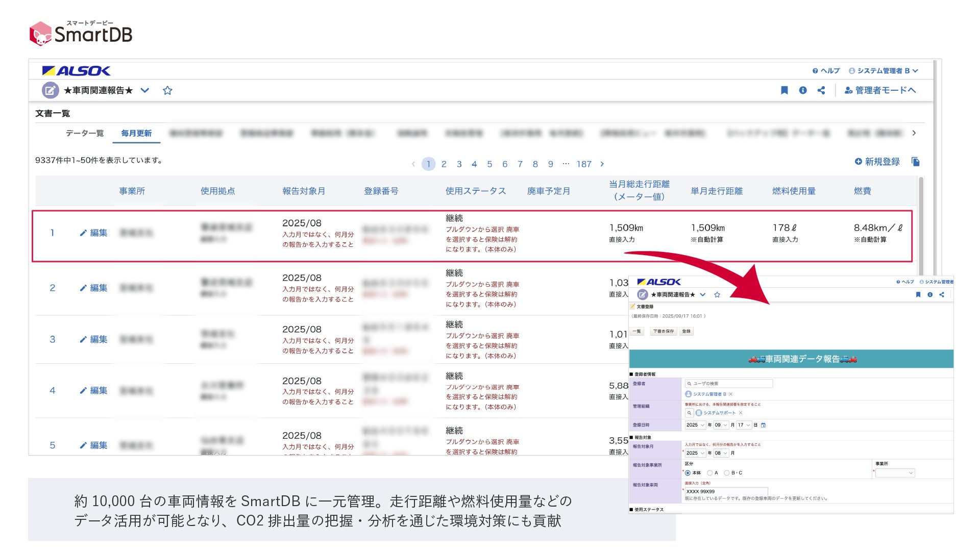Click the 新規登録 button

(877, 162)
